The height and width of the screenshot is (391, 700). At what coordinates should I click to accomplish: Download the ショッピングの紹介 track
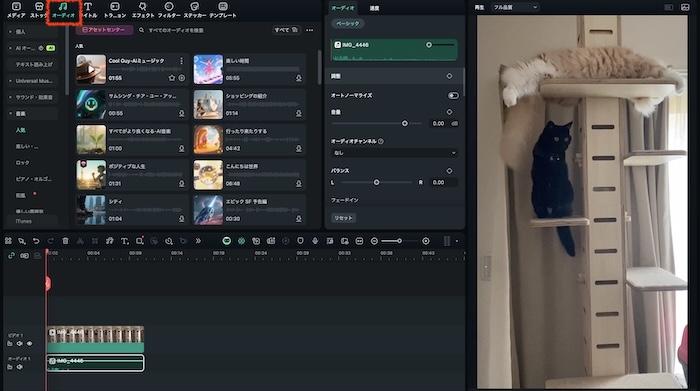(x=299, y=113)
